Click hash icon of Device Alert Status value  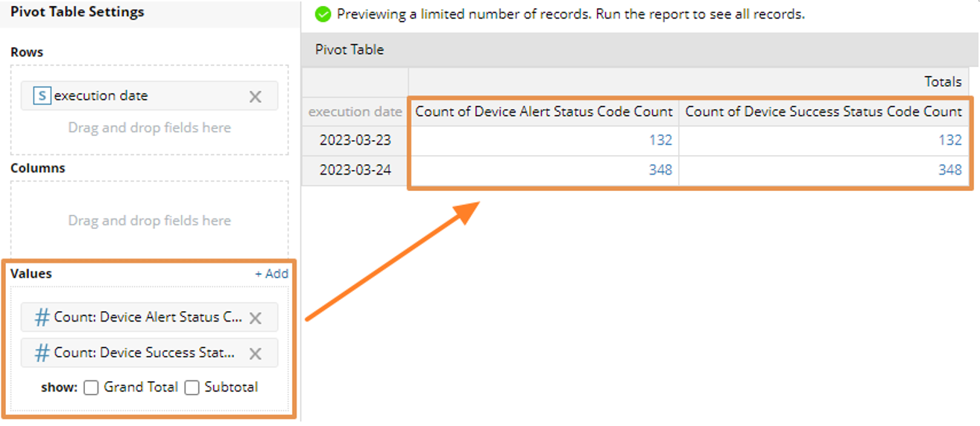42,317
